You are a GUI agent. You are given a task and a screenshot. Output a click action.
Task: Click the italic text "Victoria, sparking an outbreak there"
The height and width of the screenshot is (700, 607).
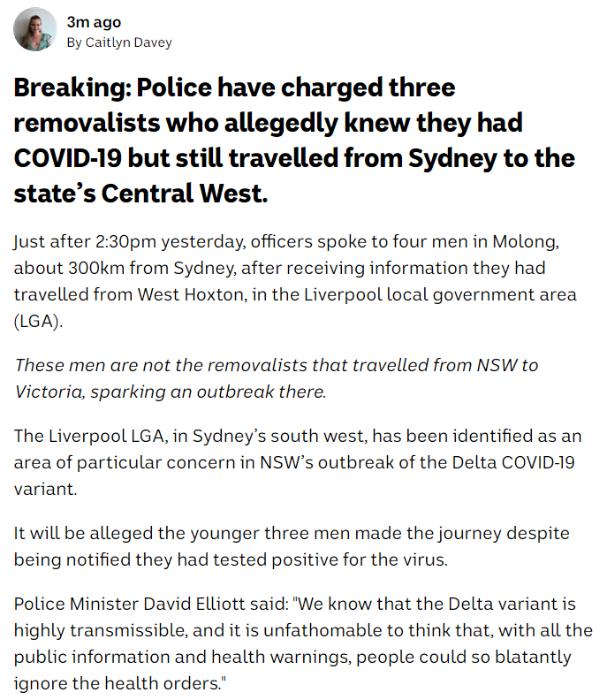pyautogui.click(x=169, y=390)
